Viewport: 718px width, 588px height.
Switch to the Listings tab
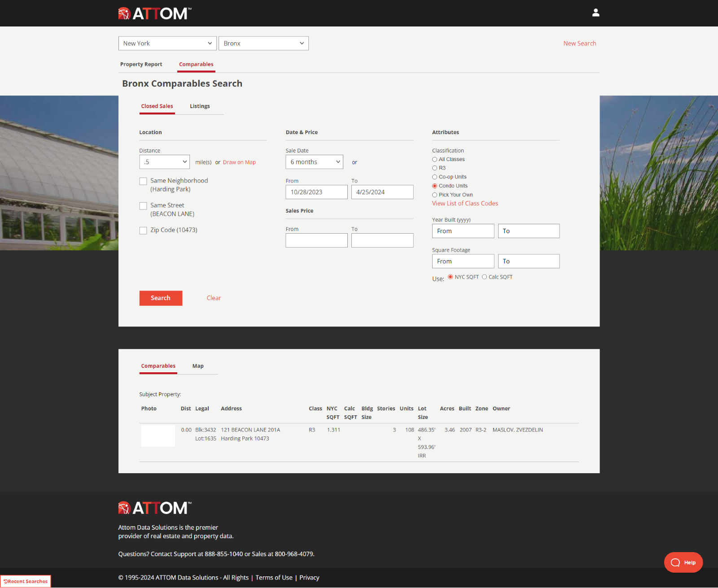200,106
